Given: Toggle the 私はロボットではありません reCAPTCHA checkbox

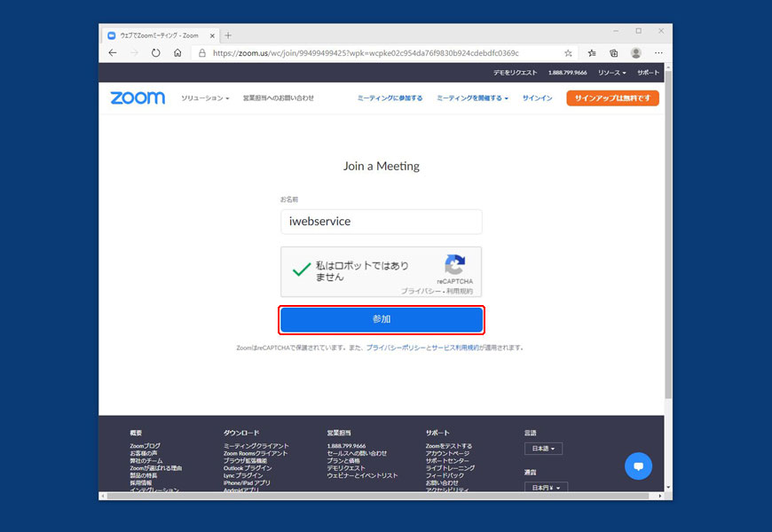Looking at the screenshot, I should tap(302, 270).
